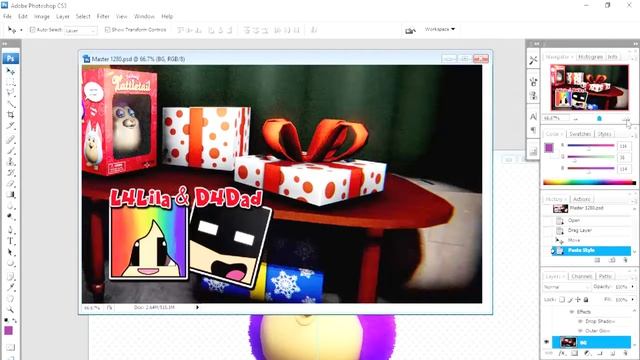
Task: Open the Brushes docked panel icon
Action: coord(533,82)
